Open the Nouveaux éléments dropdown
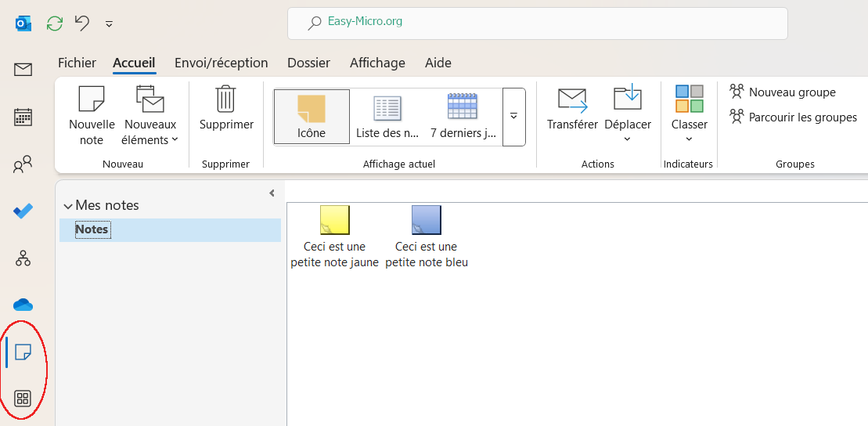Screen dimensions: 868x426 (x=150, y=115)
